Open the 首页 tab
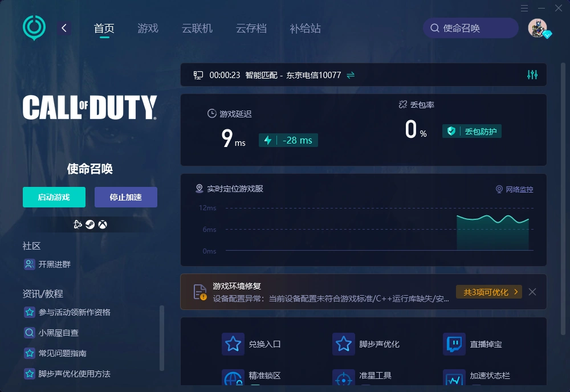Image resolution: width=570 pixels, height=392 pixels. click(x=104, y=28)
